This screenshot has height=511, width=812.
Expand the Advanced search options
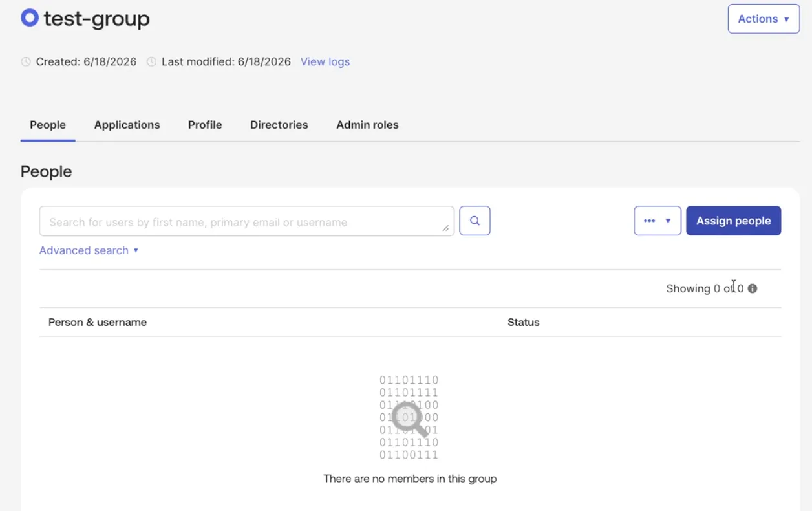(89, 250)
